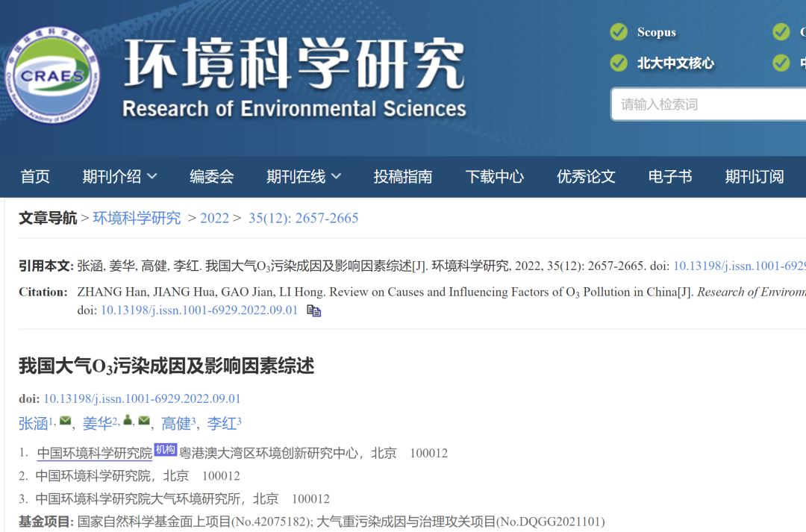Click the 基金项目 funding line
Viewport: 806px width, 532px height.
311,522
